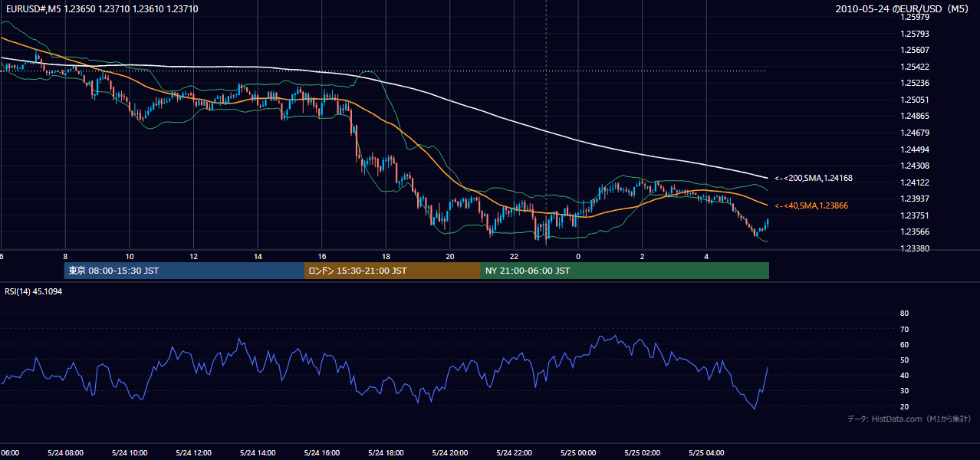Screen dimensions: 980x460
Task: Click RSI scale value 60
Action: [x=904, y=344]
